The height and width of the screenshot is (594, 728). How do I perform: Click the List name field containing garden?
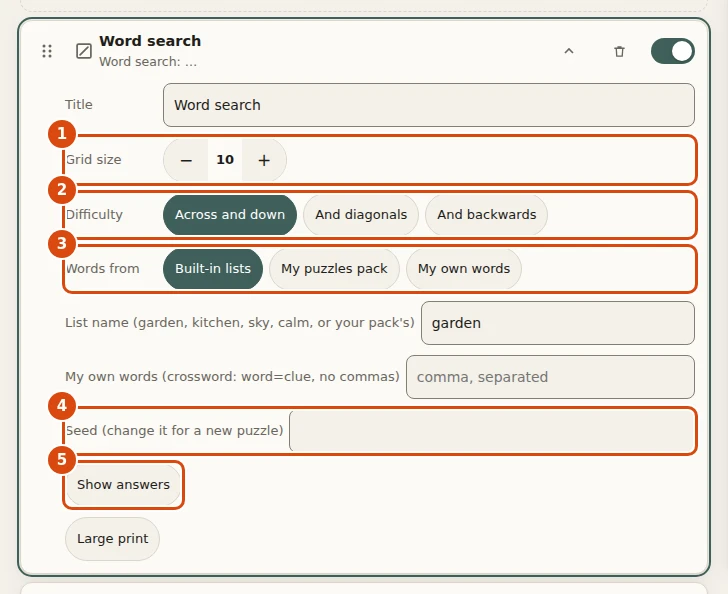[x=558, y=323]
